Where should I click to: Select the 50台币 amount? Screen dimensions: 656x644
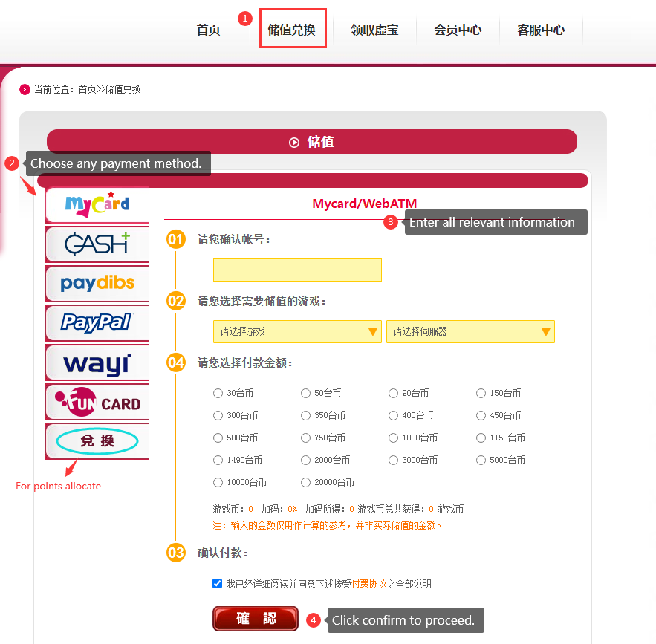(x=306, y=393)
